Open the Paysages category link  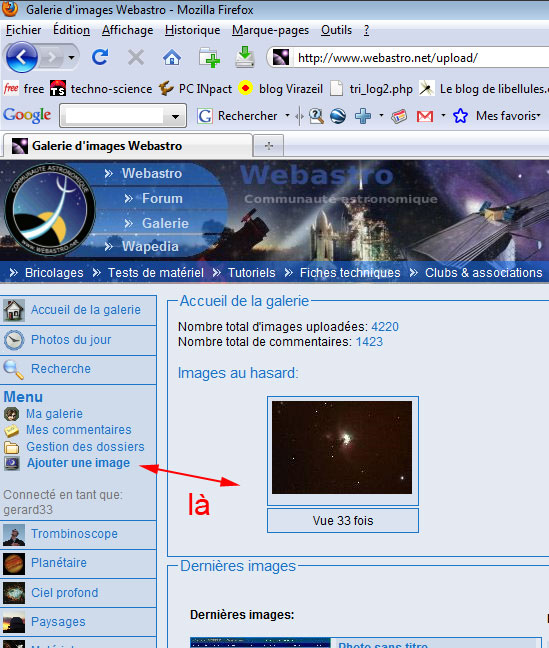click(58, 622)
